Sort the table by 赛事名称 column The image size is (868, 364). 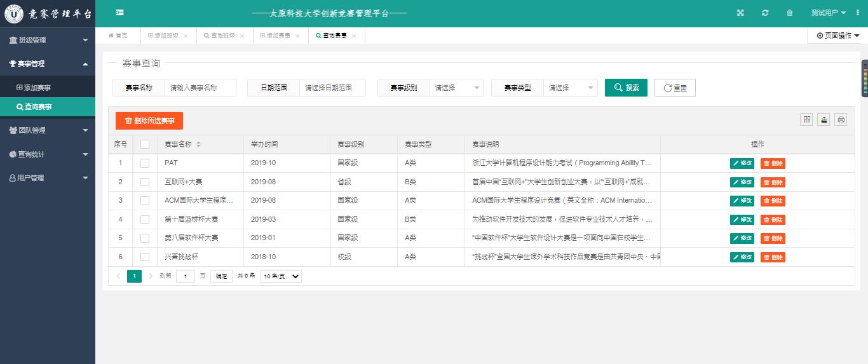(x=198, y=145)
